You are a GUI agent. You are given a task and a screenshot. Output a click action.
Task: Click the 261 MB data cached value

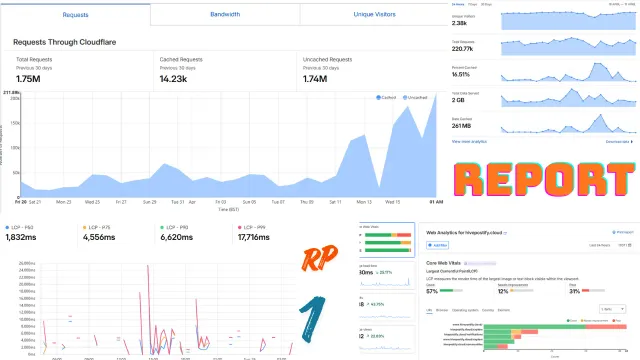pos(461,126)
